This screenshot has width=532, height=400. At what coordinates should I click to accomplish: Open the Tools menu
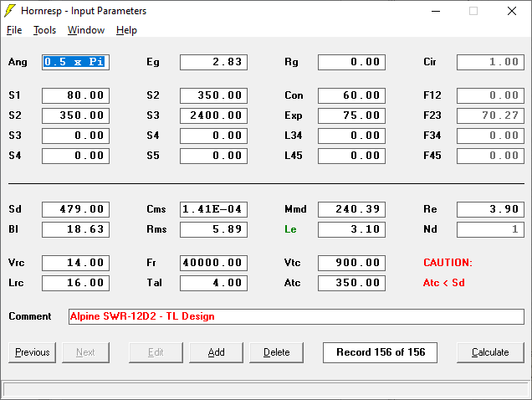[44, 30]
